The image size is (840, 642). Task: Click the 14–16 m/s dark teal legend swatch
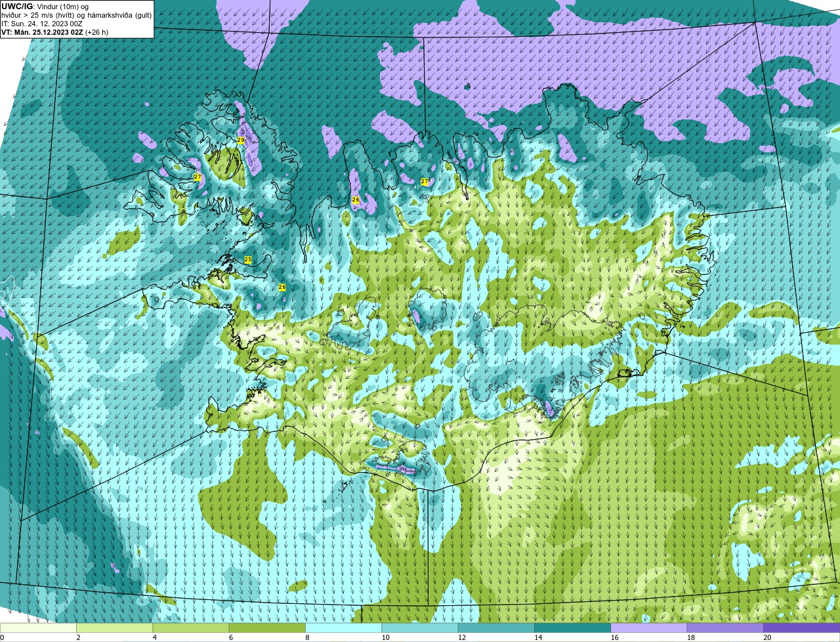coord(572,628)
